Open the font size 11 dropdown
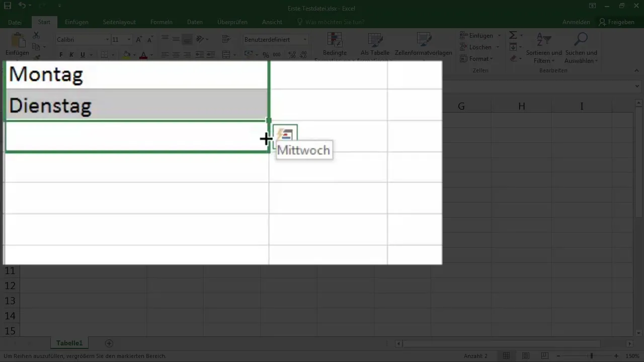Viewport: 644px width, 362px height. 129,40
